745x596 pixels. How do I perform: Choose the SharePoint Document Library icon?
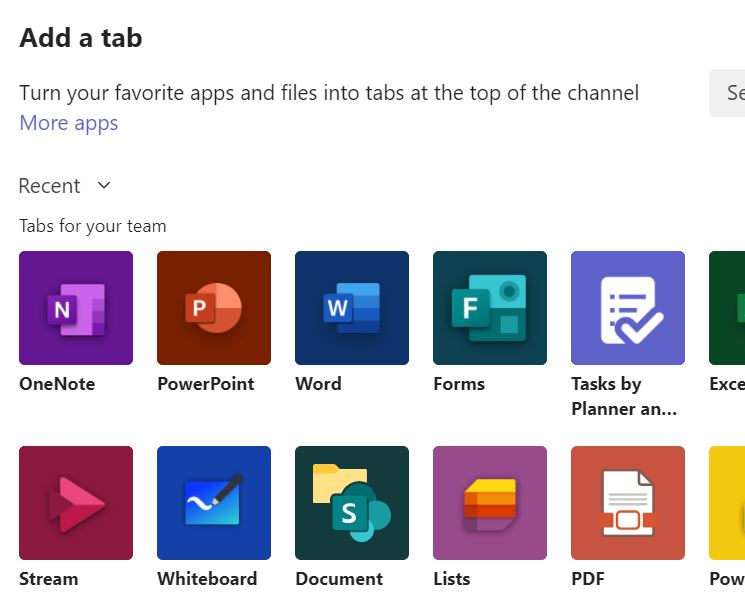(x=352, y=503)
